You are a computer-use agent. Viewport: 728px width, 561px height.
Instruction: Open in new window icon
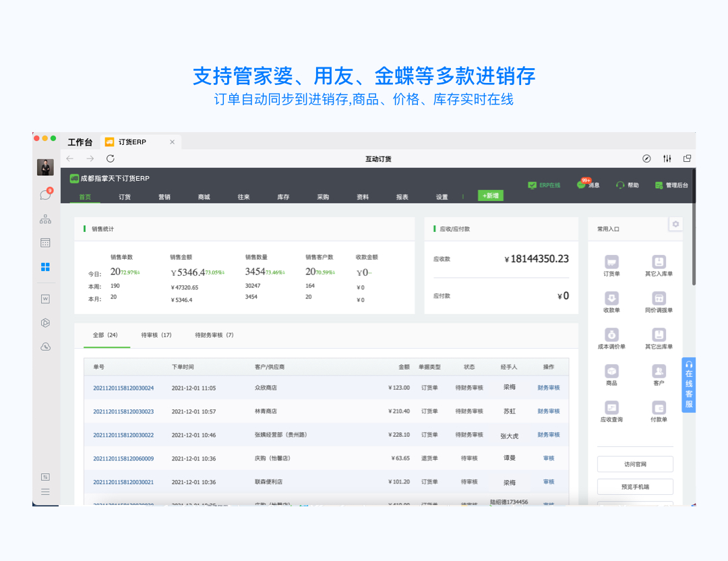tap(687, 159)
